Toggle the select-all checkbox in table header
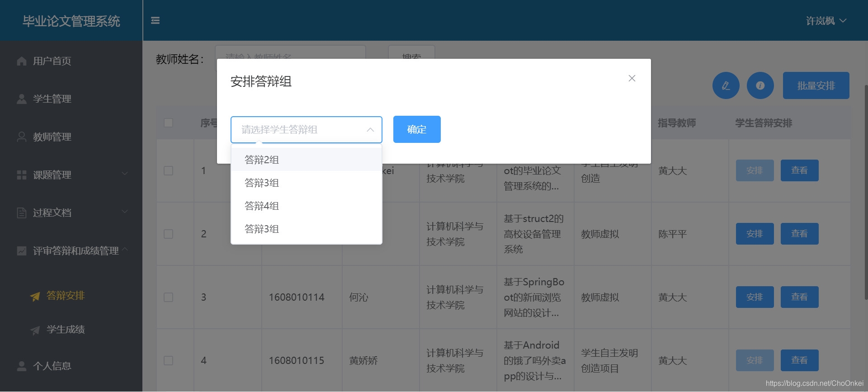Viewport: 868px width, 392px height. coord(169,123)
